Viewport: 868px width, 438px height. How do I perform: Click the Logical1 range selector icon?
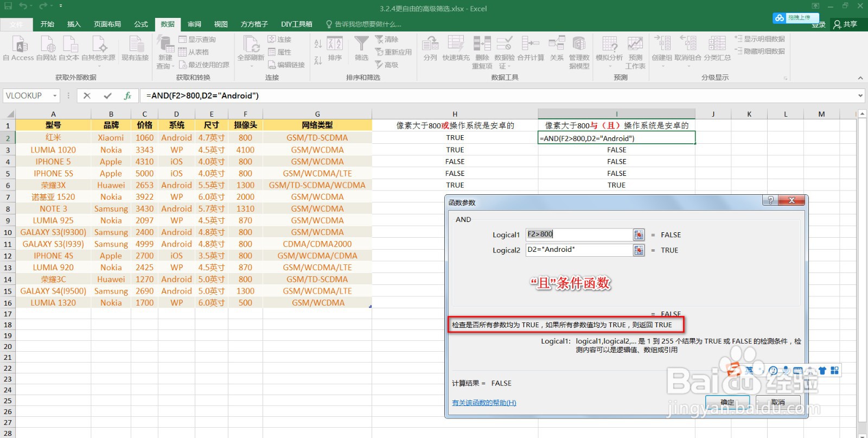639,234
